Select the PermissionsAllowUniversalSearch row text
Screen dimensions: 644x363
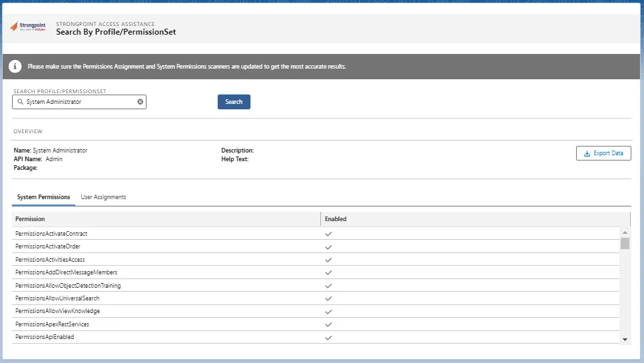[57, 298]
